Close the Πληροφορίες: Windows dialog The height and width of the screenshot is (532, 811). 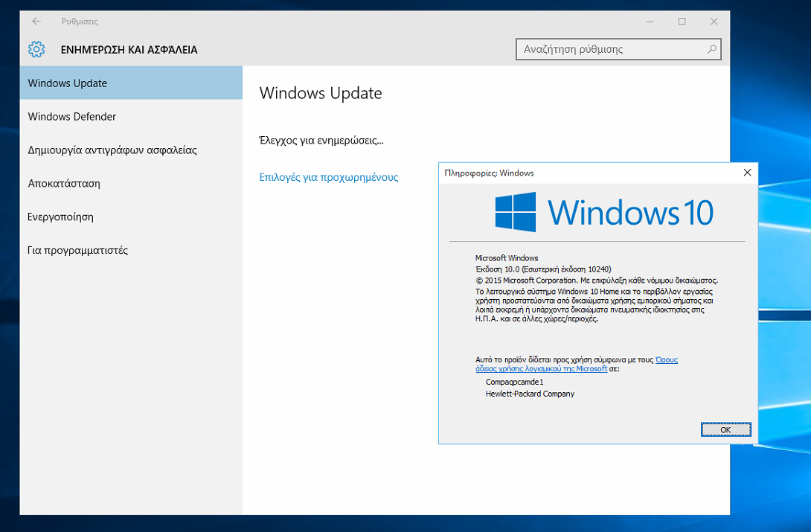click(747, 173)
